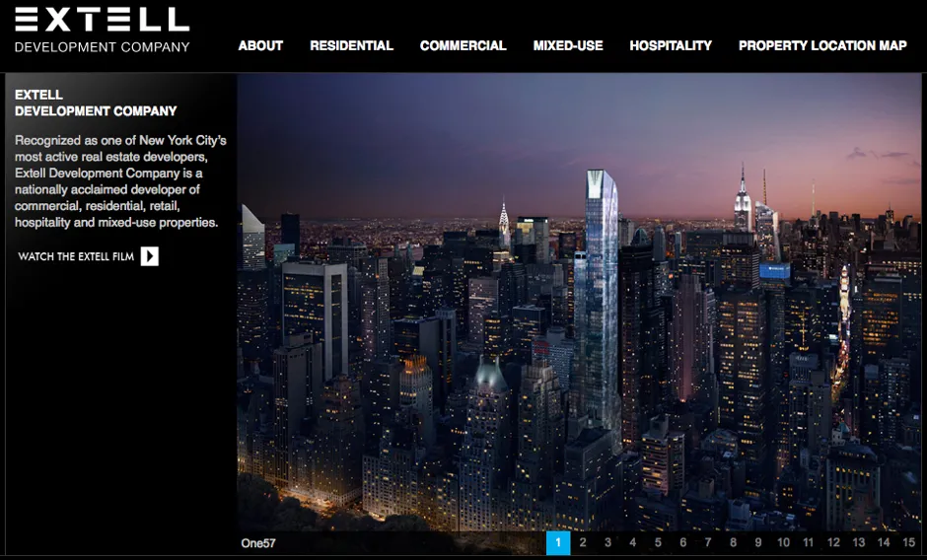This screenshot has width=927, height=560.
Task: Go to slide 13
Action: pos(858,543)
